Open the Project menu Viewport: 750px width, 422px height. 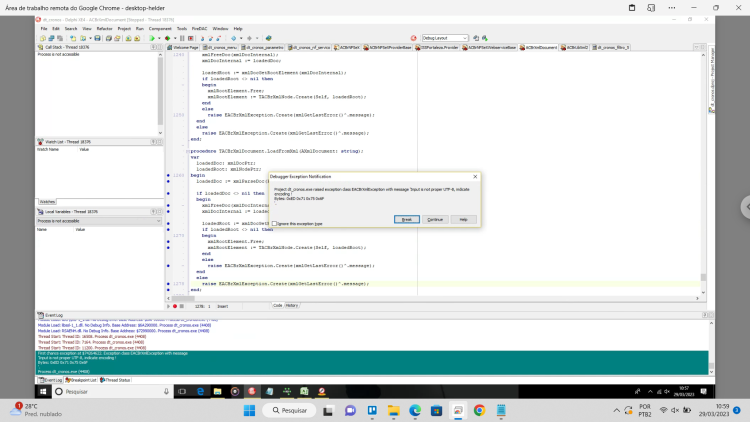[124, 29]
